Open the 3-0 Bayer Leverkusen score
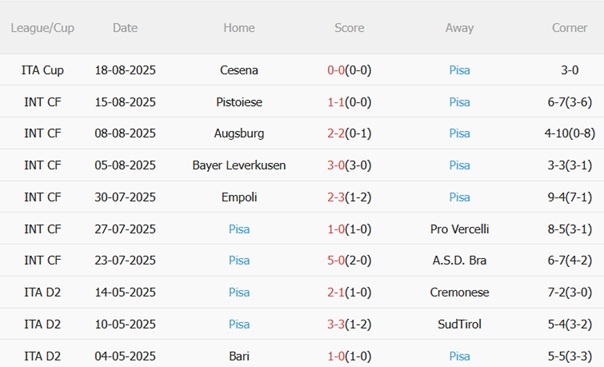 click(x=336, y=165)
